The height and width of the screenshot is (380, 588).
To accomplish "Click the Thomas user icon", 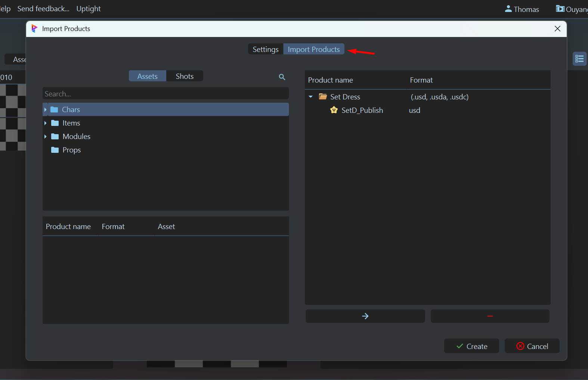I will (508, 9).
